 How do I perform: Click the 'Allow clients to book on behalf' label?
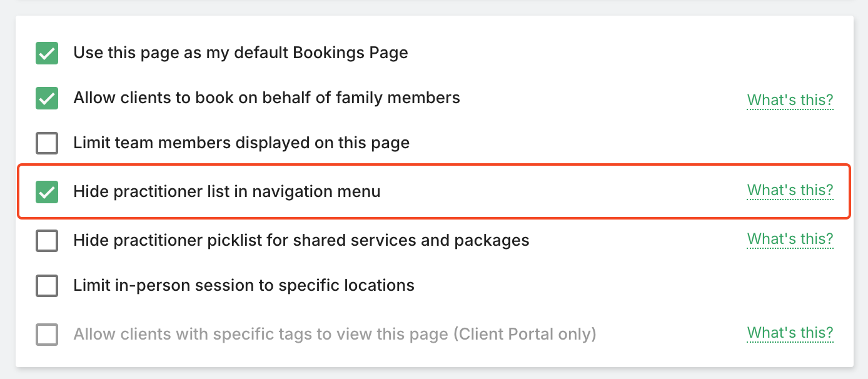click(x=266, y=98)
